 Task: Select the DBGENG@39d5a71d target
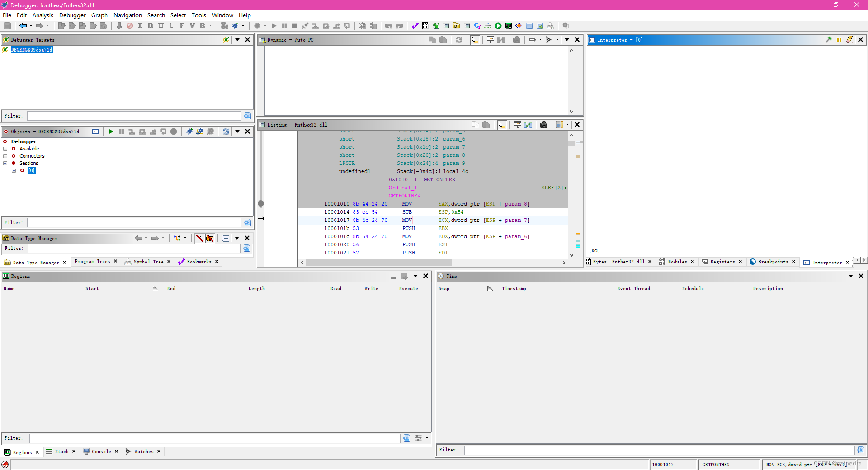click(x=32, y=50)
